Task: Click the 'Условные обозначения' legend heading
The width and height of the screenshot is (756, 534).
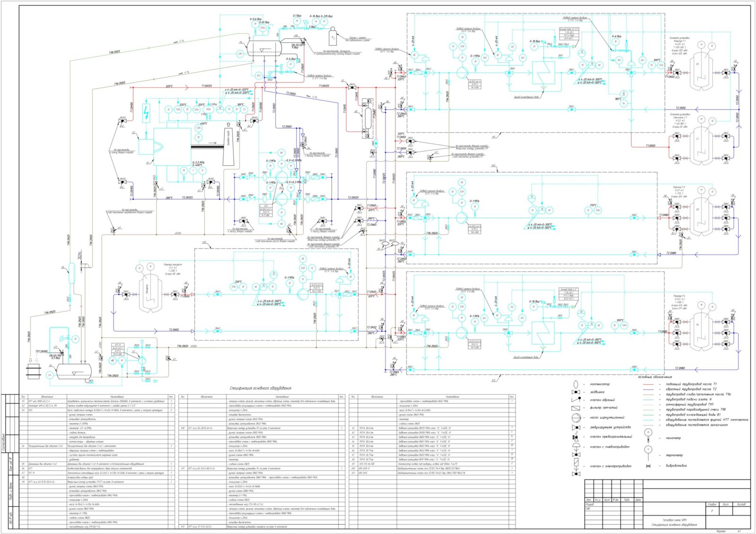Action: (655, 377)
